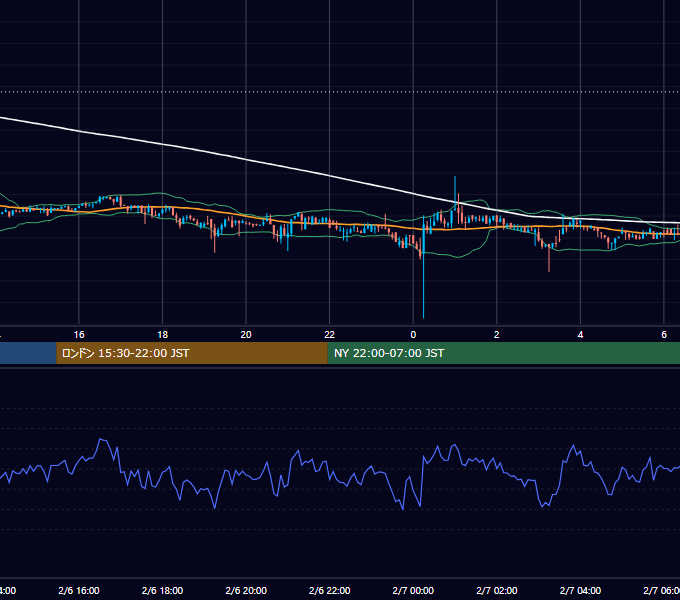Click the blue session bar before ロンドン

click(x=28, y=353)
